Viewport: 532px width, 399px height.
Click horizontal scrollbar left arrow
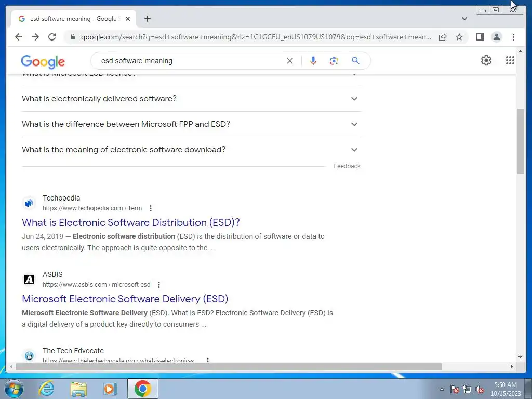11,366
